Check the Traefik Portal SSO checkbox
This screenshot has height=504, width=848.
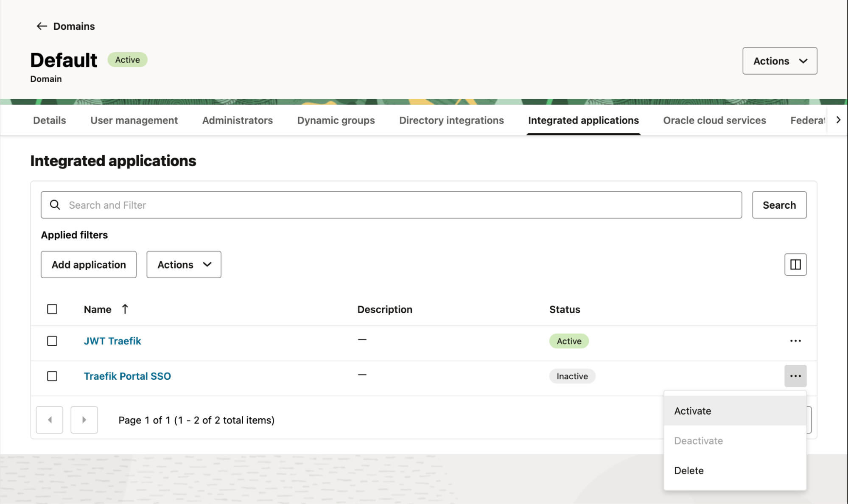[52, 376]
